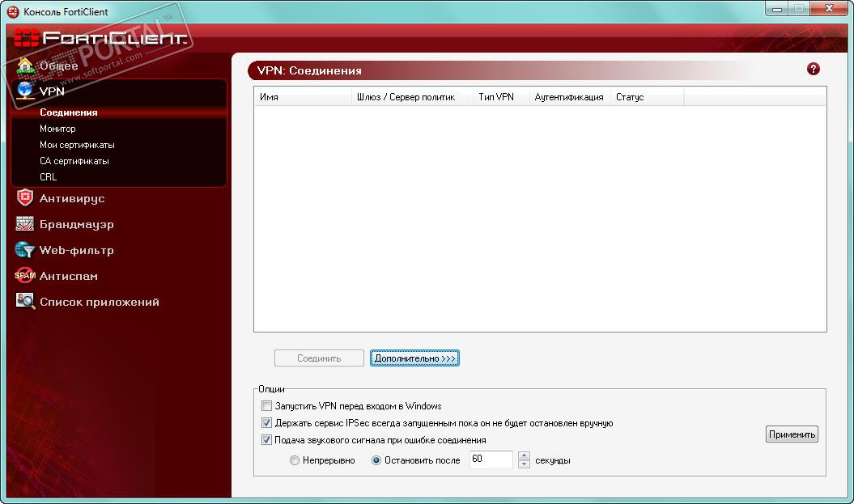Click the application list magnifier icon
The image size is (854, 504).
pos(25,301)
